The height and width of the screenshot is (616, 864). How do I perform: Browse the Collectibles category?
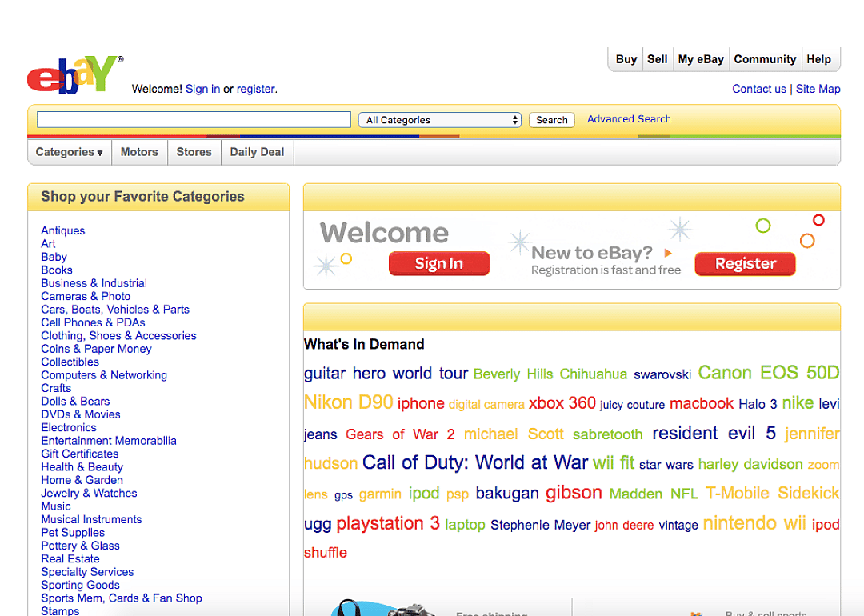70,362
